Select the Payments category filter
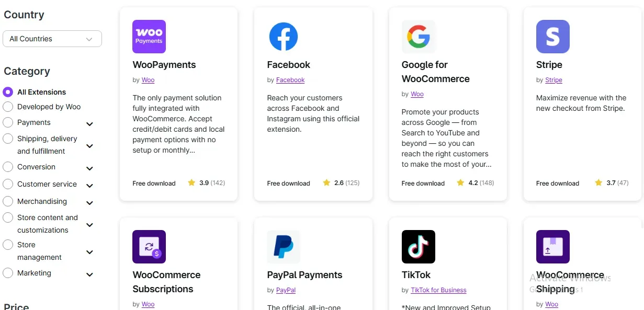644x310 pixels. point(8,123)
